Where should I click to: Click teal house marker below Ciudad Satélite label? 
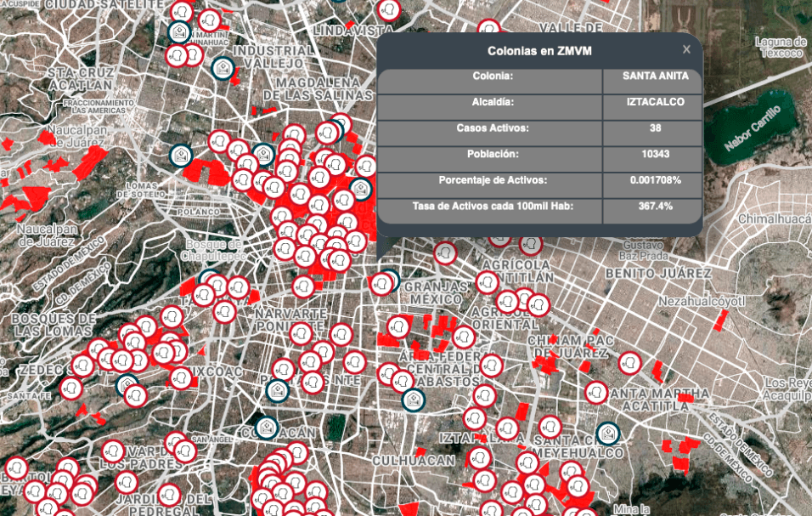(x=178, y=32)
